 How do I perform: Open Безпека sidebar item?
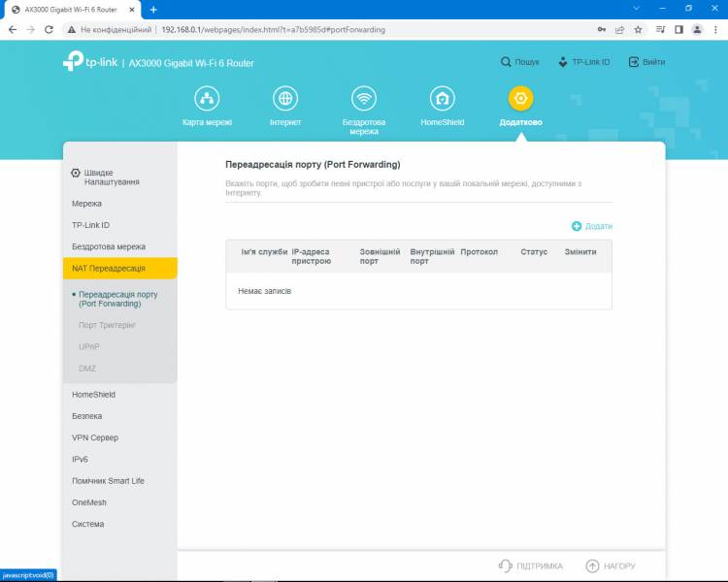coord(86,416)
